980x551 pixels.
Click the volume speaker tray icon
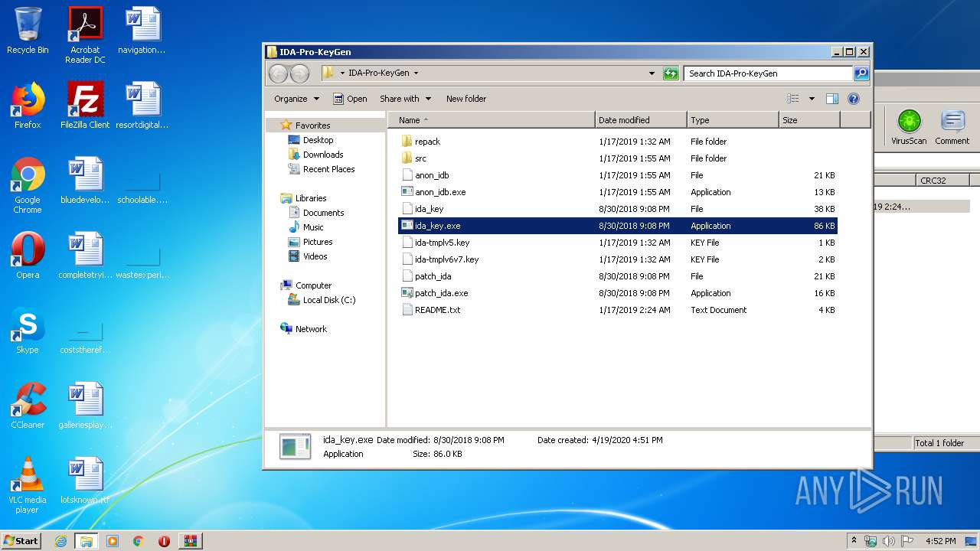point(889,541)
